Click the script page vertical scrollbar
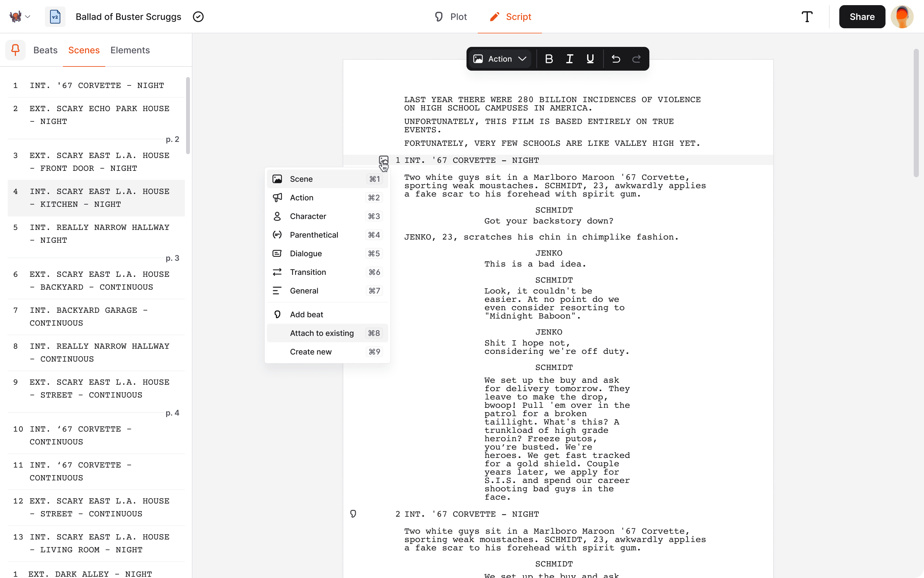The image size is (924, 578). 916,113
